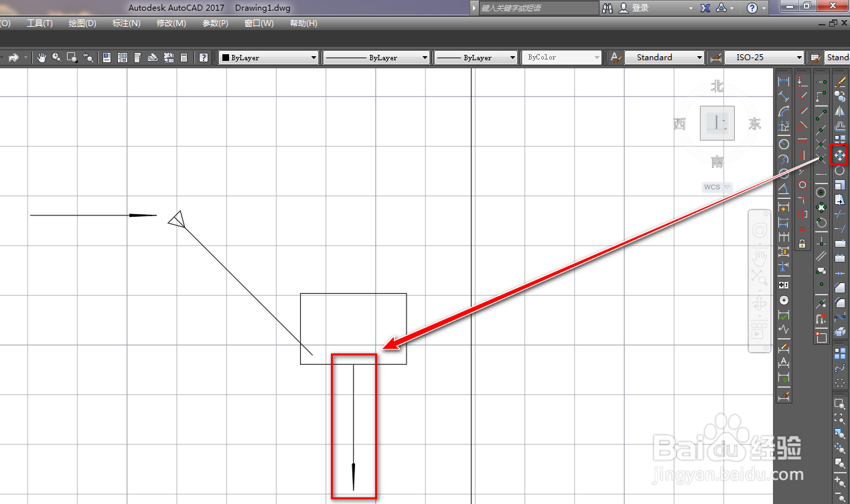The width and height of the screenshot is (850, 504).
Task: Select the Copy objects tool
Action: coord(839,95)
